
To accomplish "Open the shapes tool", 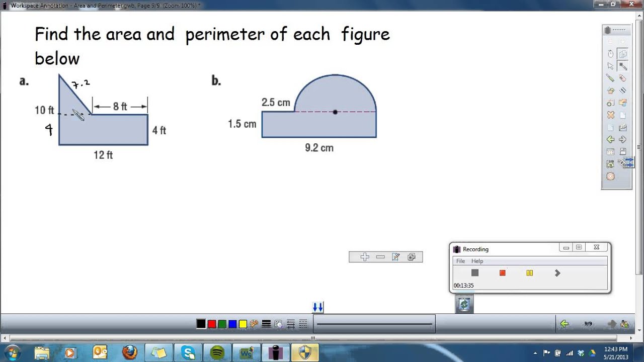I will click(x=610, y=90).
